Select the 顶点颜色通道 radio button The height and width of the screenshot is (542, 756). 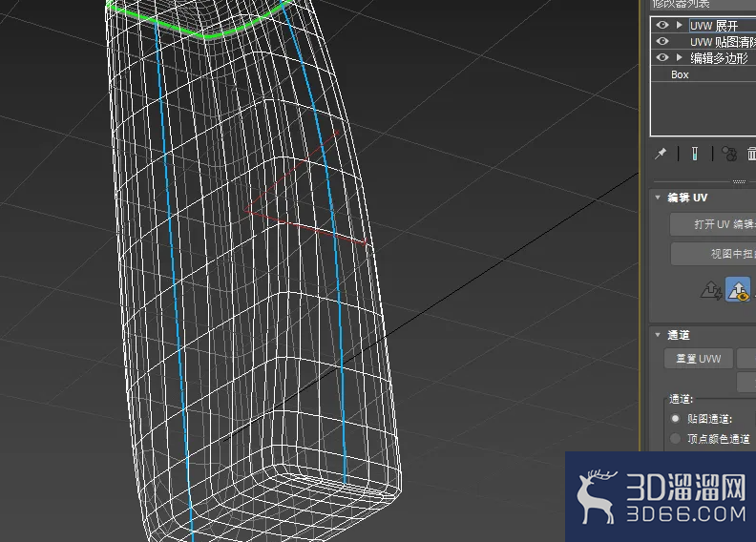coord(676,438)
